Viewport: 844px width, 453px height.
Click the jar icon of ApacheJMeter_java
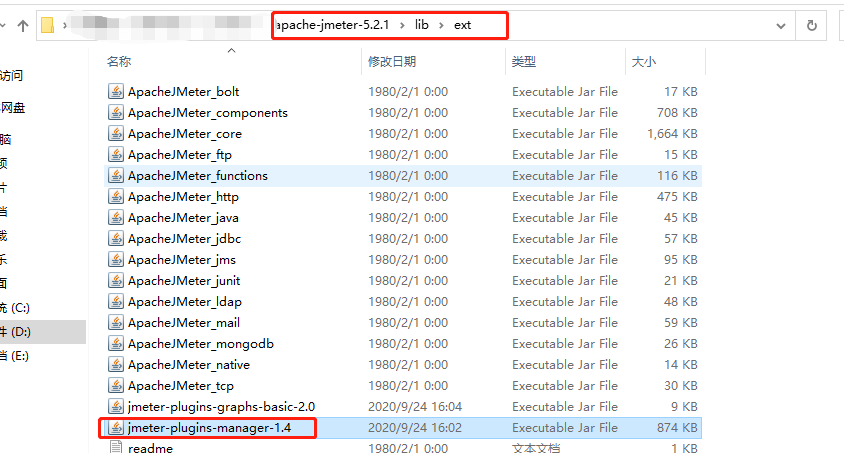coord(116,217)
